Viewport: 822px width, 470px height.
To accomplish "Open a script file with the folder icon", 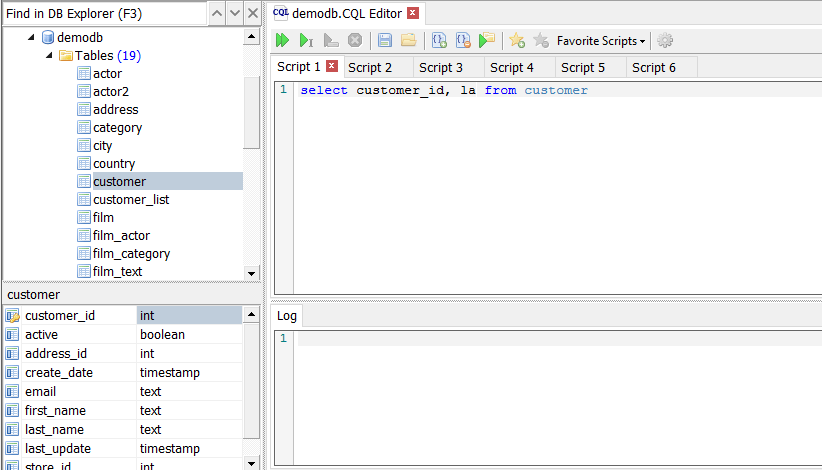I will (x=408, y=41).
